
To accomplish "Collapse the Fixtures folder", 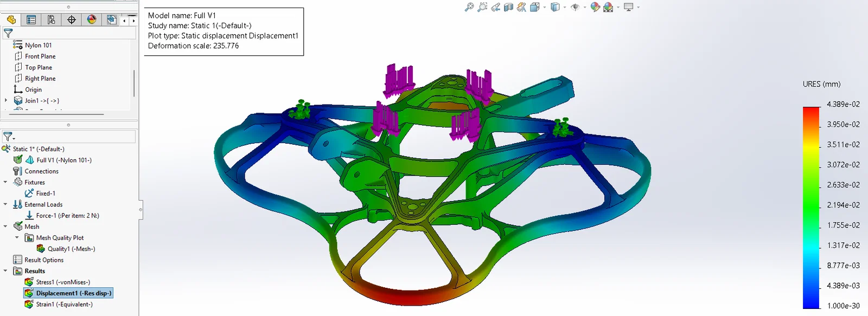I will click(5, 182).
